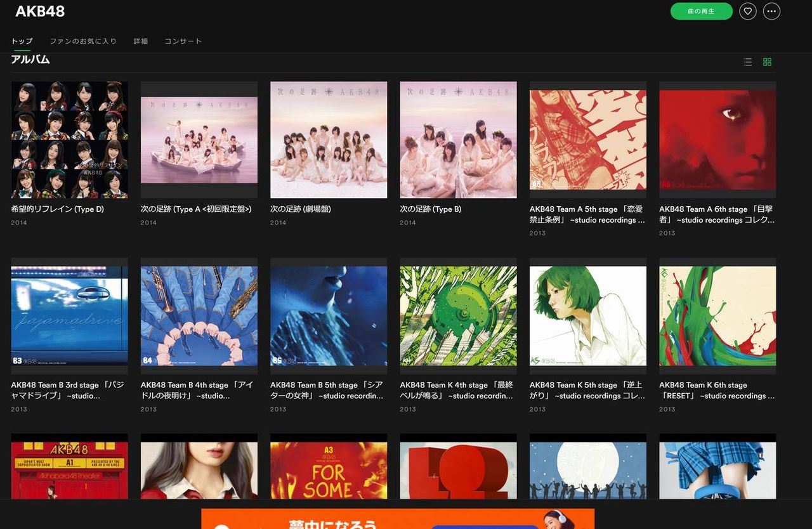Open album cover 希望的リフレイン (Type D)
Image resolution: width=812 pixels, height=529 pixels.
(x=70, y=140)
